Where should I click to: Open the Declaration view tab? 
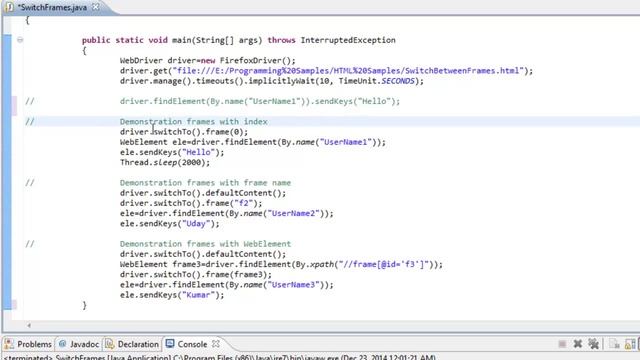click(132, 344)
